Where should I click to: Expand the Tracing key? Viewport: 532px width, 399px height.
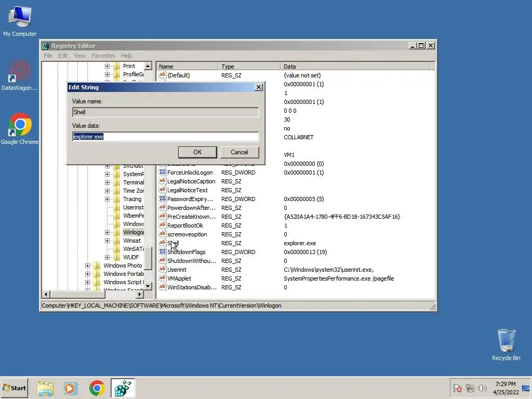[107, 199]
